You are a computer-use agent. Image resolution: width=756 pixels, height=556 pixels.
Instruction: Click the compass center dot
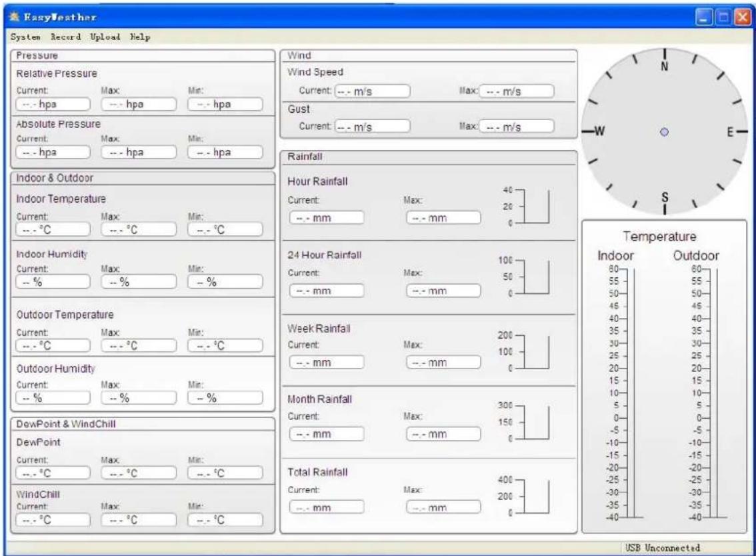[664, 131]
